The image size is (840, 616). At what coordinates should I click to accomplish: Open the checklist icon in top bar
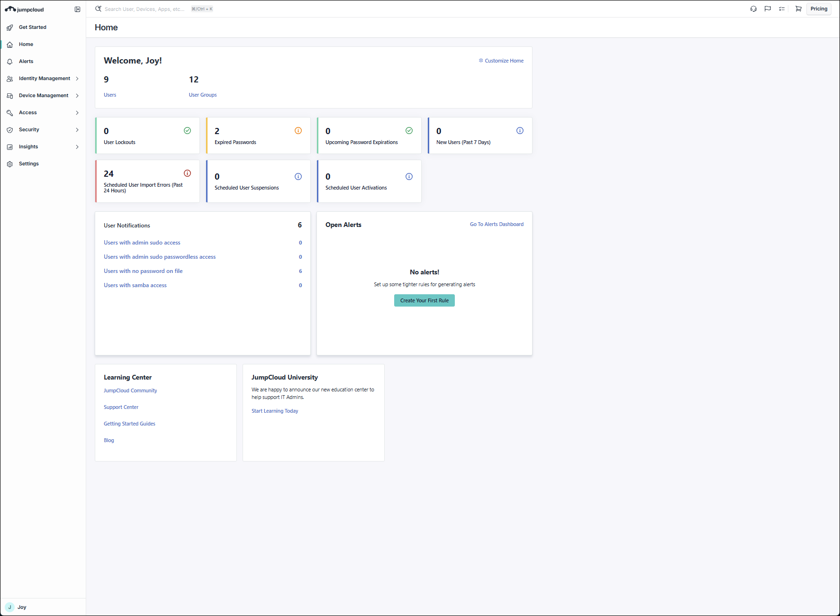[x=782, y=9]
